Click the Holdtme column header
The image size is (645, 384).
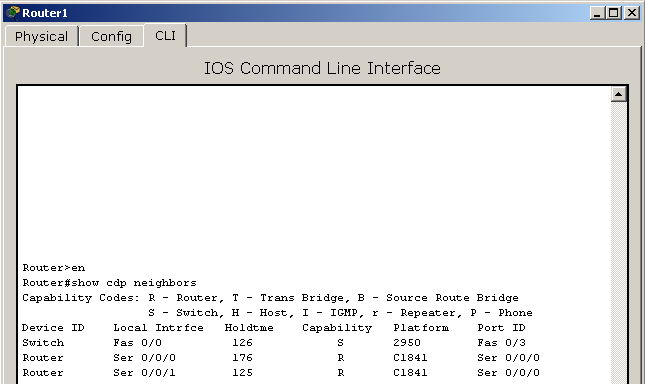coord(249,328)
